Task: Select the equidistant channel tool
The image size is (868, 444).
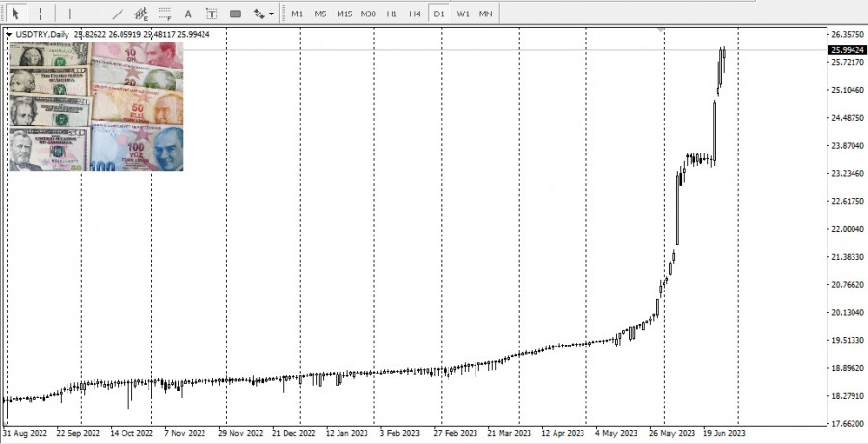Action: pyautogui.click(x=141, y=14)
